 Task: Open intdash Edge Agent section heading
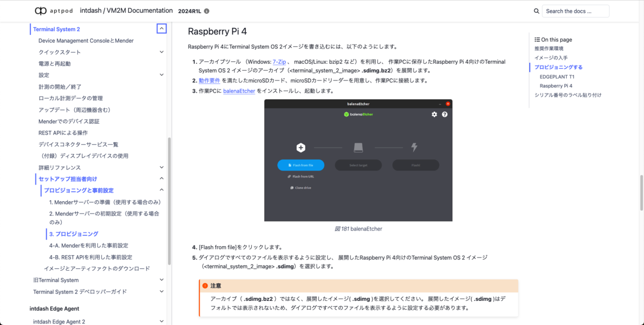[54, 308]
